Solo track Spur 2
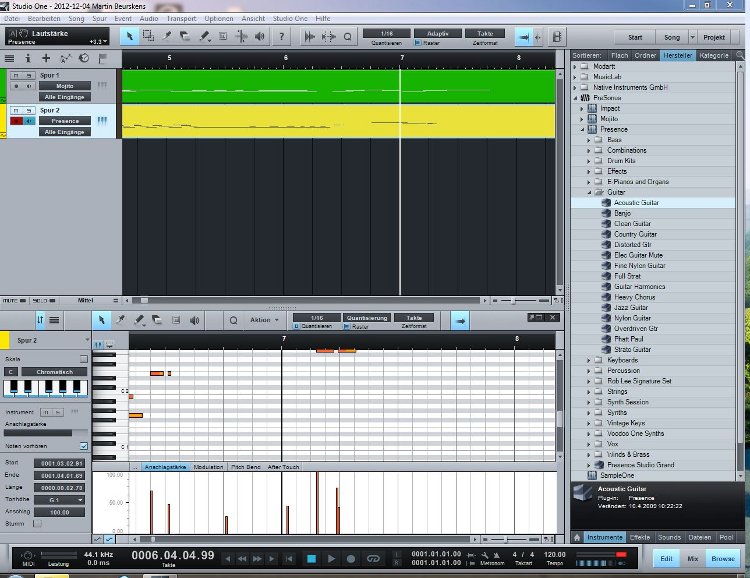Viewport: 750px width, 578px height. coord(29,111)
